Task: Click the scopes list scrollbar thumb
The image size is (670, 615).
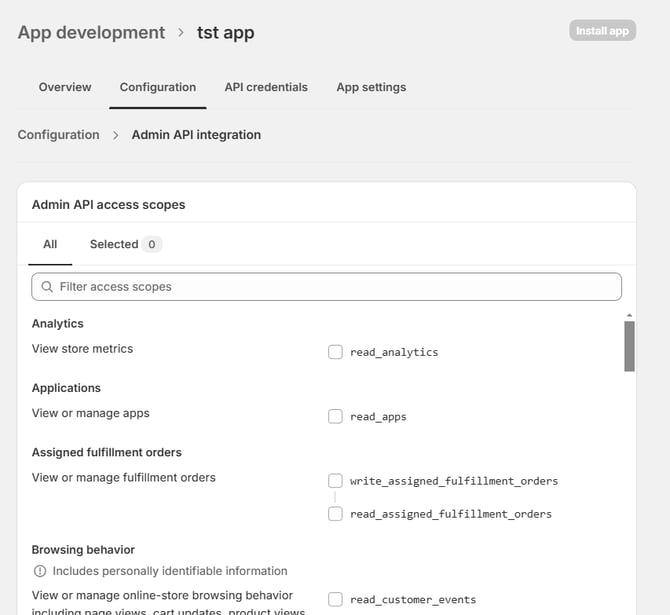Action: tap(629, 346)
